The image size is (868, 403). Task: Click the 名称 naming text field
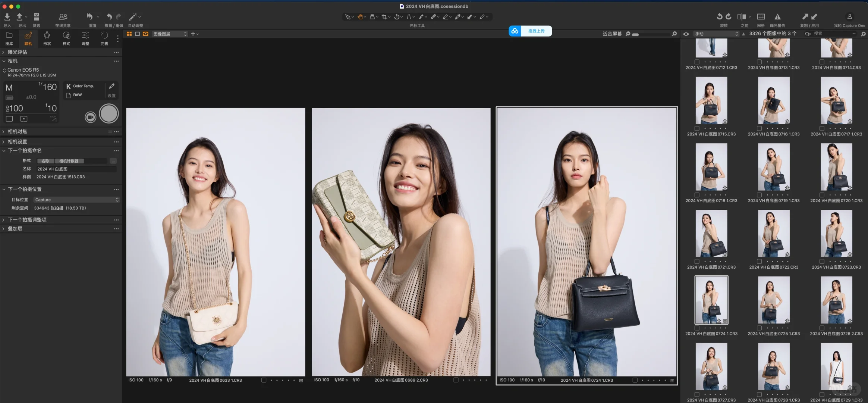pos(76,169)
